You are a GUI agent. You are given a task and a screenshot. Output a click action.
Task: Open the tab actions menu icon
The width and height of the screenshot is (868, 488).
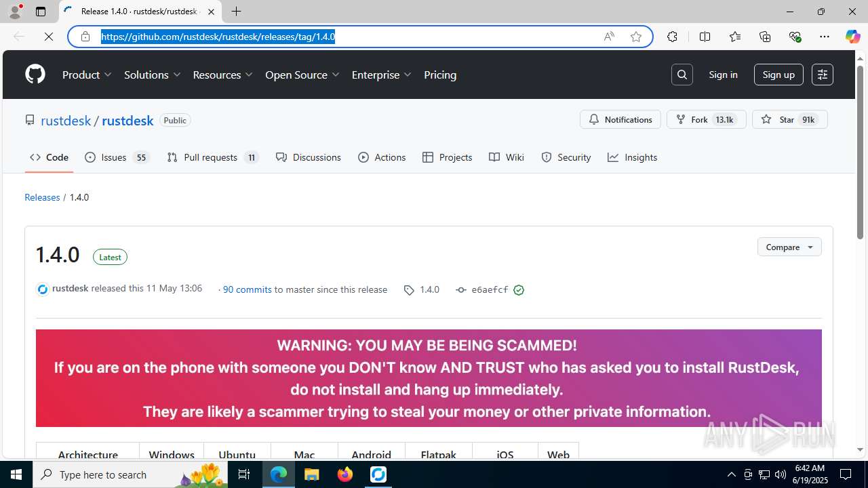coord(41,12)
